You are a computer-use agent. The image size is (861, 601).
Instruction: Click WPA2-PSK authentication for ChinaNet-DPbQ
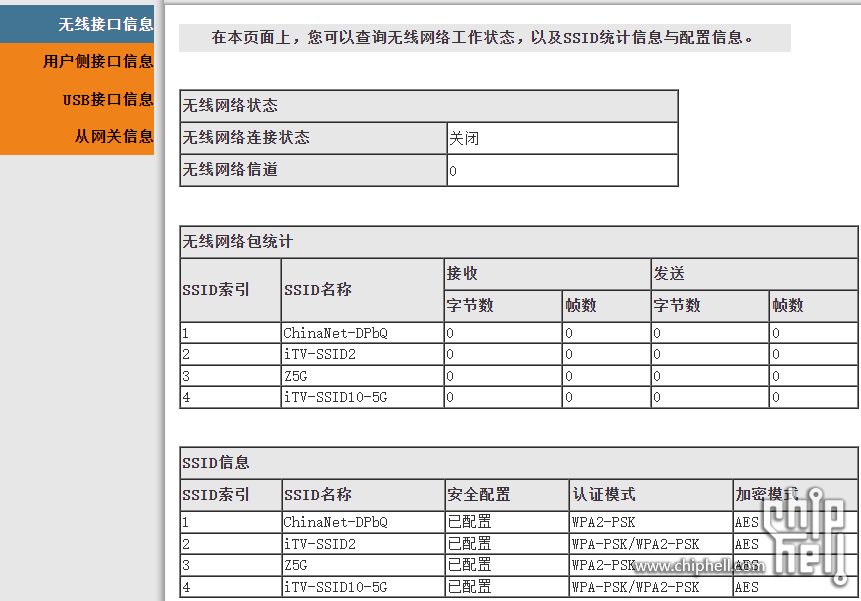pyautogui.click(x=603, y=522)
